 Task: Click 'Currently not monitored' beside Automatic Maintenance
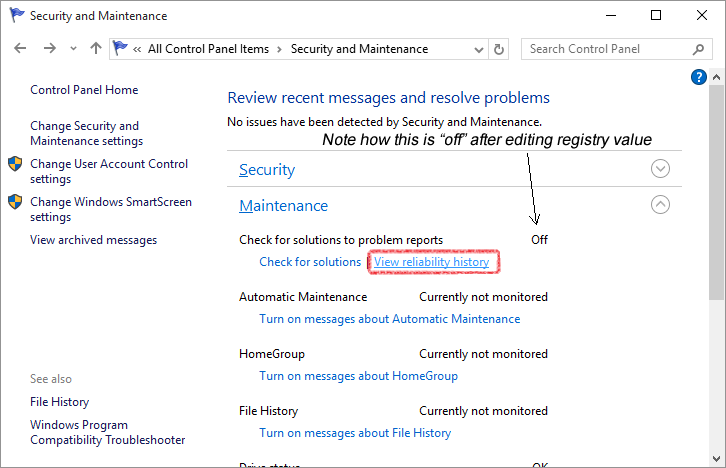coord(483,297)
